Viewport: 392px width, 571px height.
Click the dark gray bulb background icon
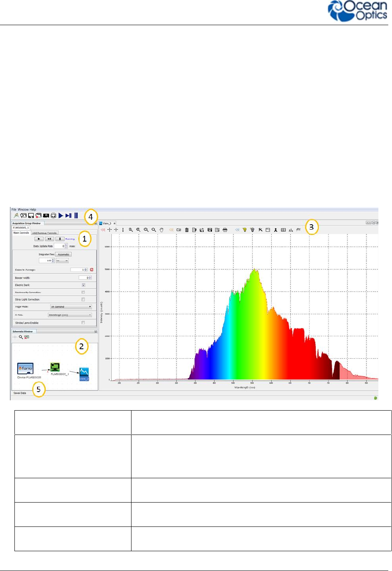pyautogui.click(x=252, y=230)
